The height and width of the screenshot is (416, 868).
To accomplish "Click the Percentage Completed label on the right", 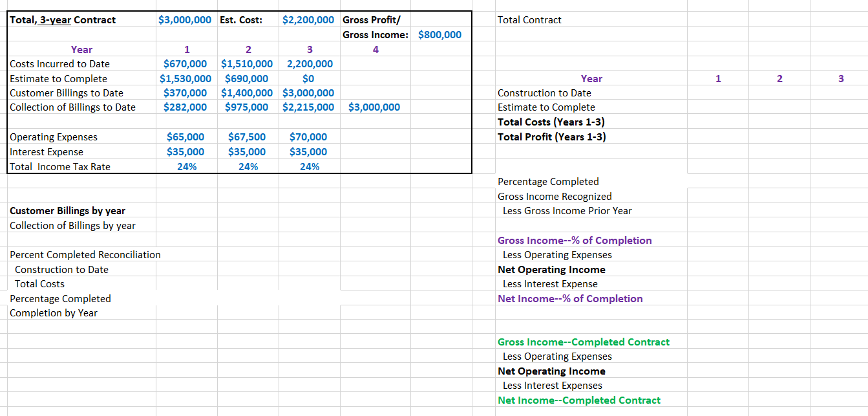I will (x=548, y=181).
